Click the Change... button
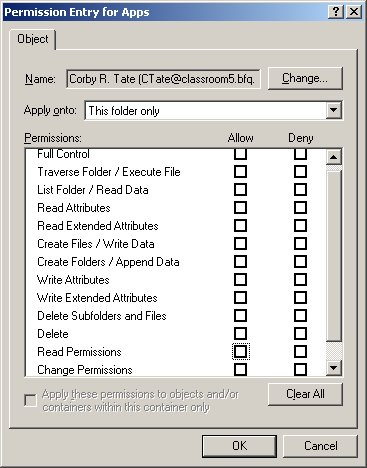Viewport: 367px width, 468px height. click(305, 78)
